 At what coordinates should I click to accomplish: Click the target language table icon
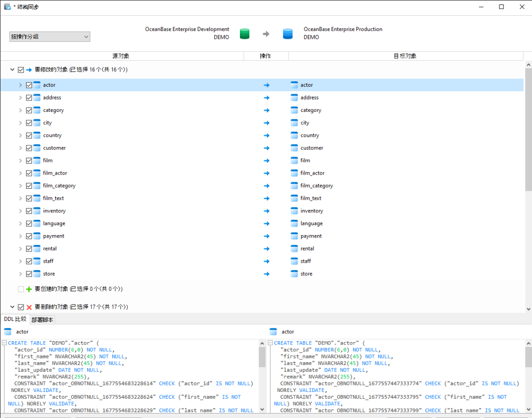click(294, 223)
